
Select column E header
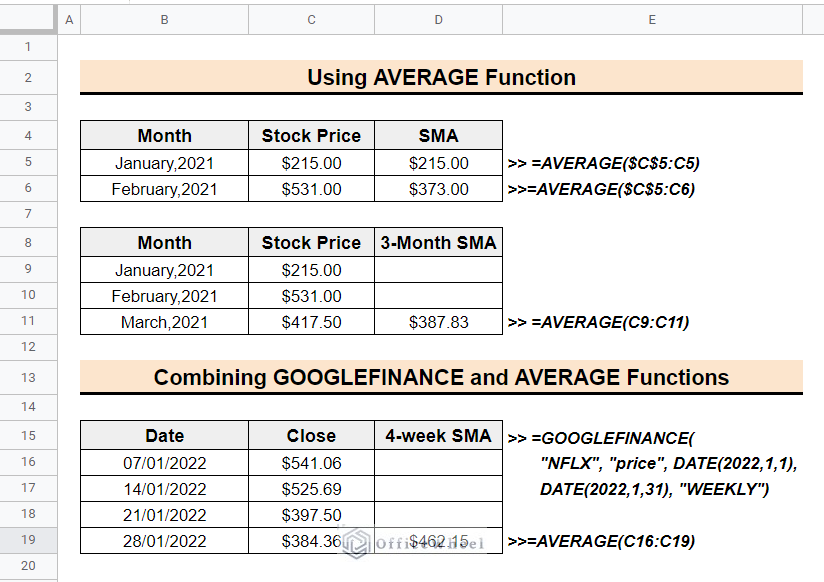point(652,20)
